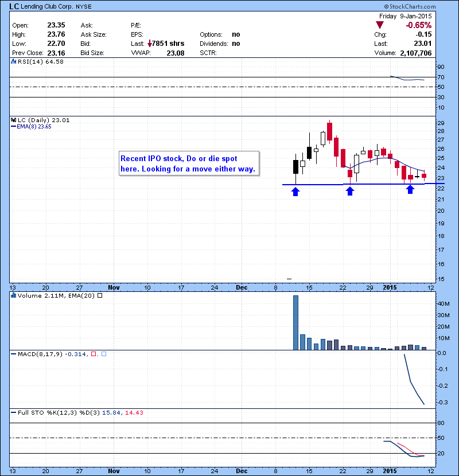Click the Low price 22.70
459x476 pixels.
[56, 44]
